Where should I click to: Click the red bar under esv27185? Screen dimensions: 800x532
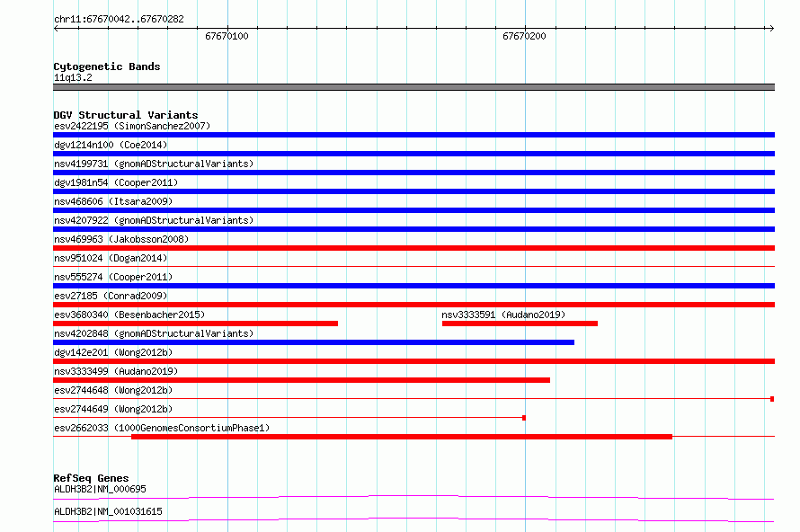click(x=413, y=305)
